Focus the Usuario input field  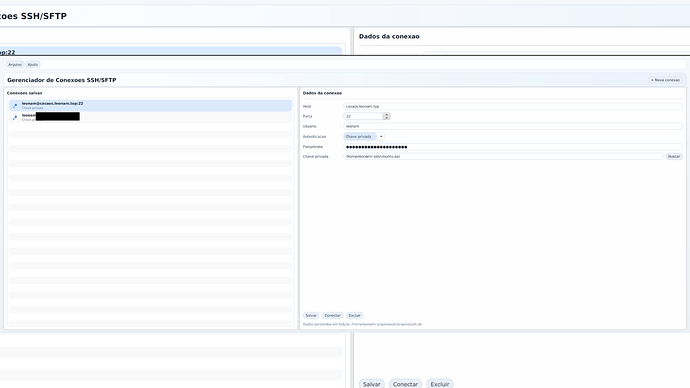pos(513,126)
